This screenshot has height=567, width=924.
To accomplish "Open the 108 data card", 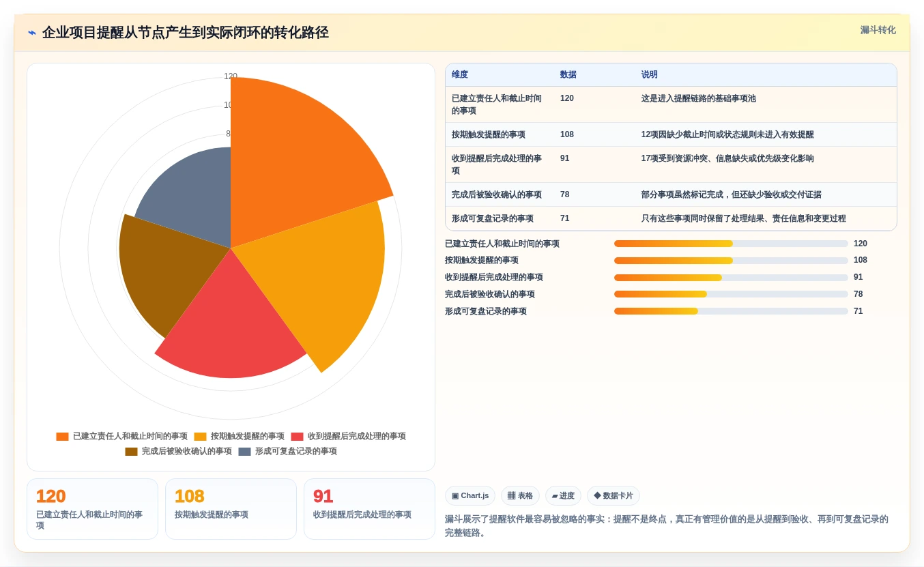I will click(231, 509).
